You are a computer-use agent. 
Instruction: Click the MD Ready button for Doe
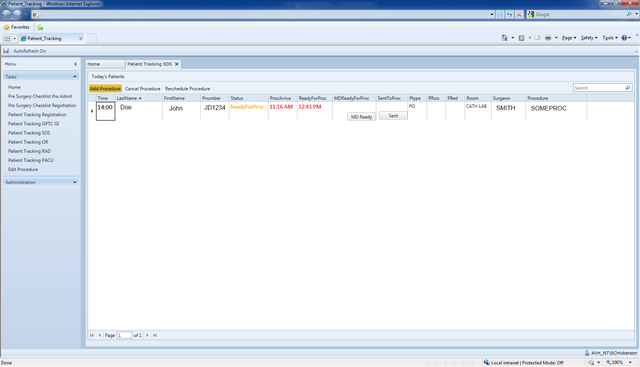[x=361, y=117]
